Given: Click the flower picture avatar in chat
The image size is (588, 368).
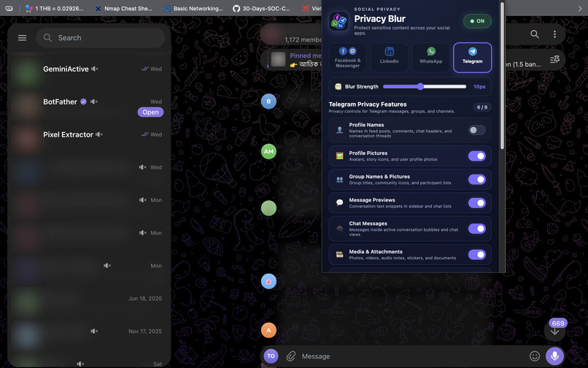Looking at the screenshot, I should 268,281.
